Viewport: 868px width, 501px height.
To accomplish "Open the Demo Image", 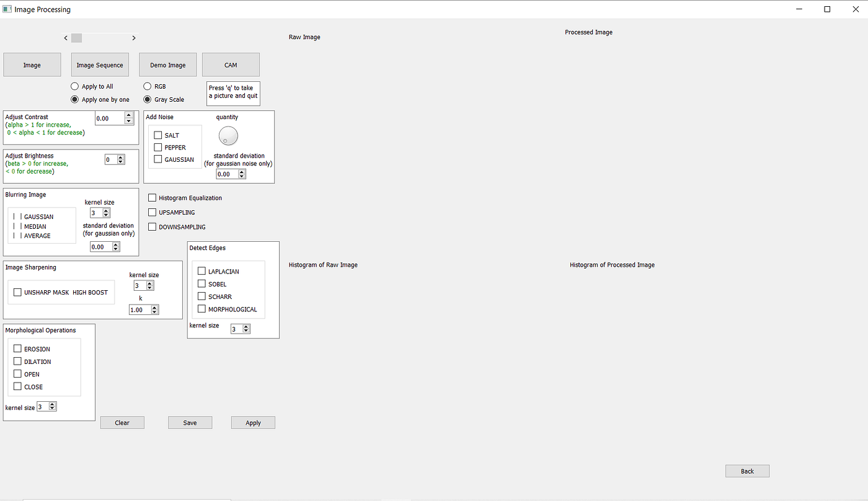I will click(167, 64).
